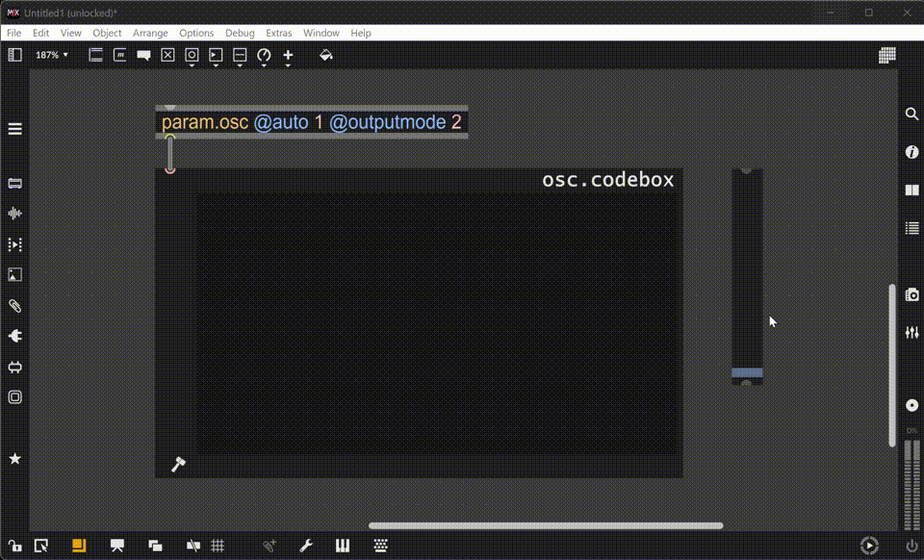Open the calendar grid icon at toolbar right
Screen dimensions: 924x560
click(x=886, y=55)
